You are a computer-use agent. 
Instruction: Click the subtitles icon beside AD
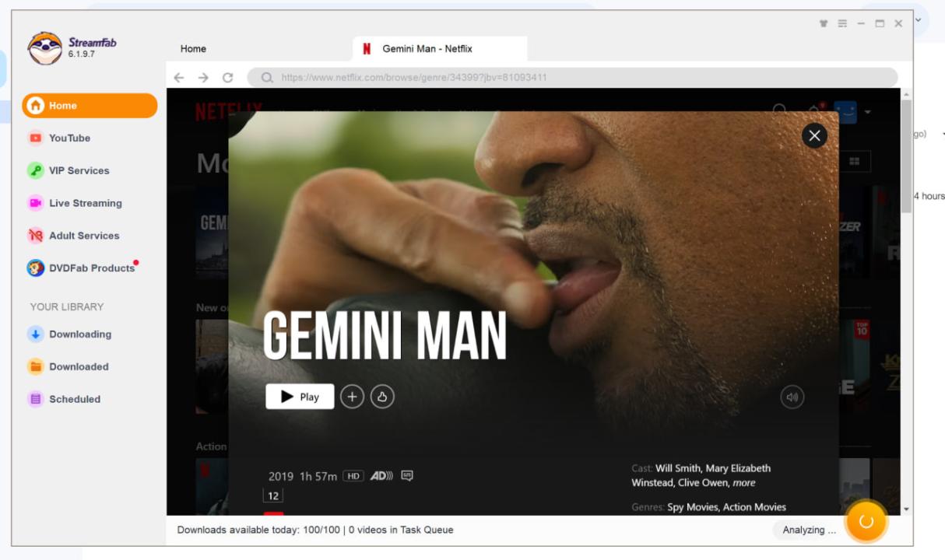407,475
